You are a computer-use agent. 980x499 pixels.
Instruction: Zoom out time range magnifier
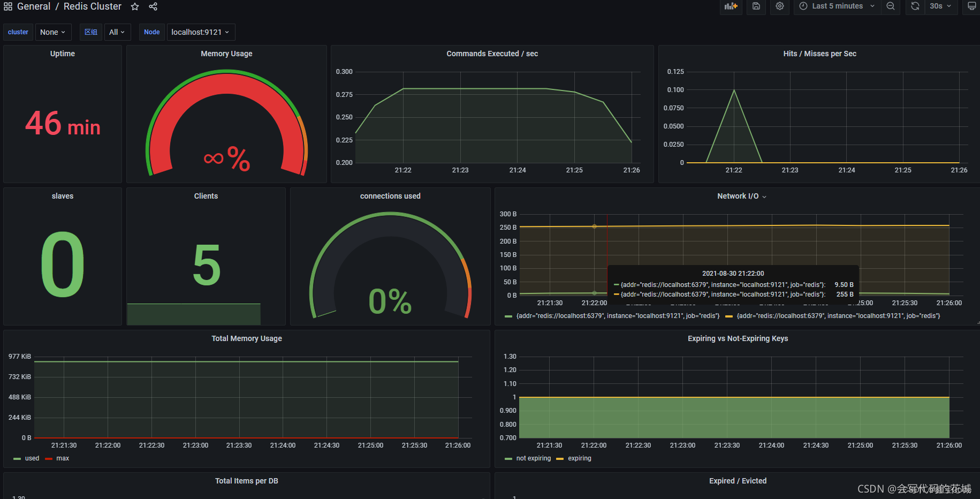(891, 6)
